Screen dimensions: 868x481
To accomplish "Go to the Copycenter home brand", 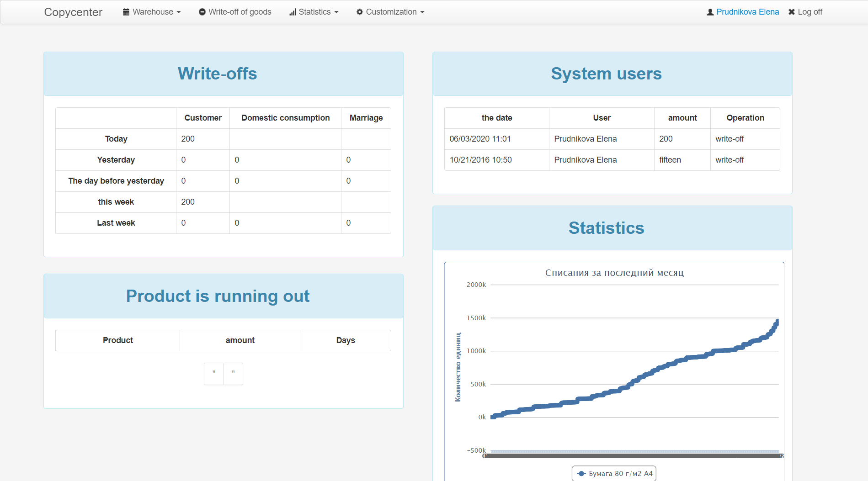I will [x=73, y=12].
